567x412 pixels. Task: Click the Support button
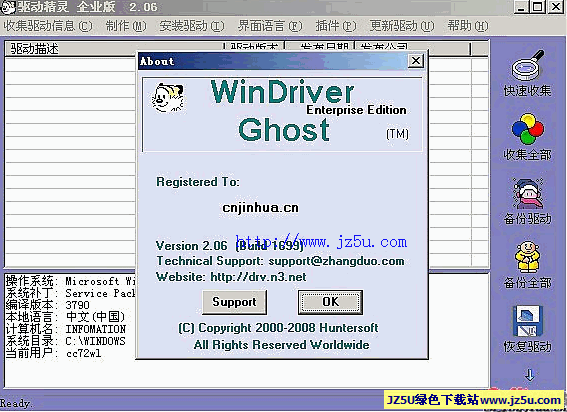[x=234, y=302]
